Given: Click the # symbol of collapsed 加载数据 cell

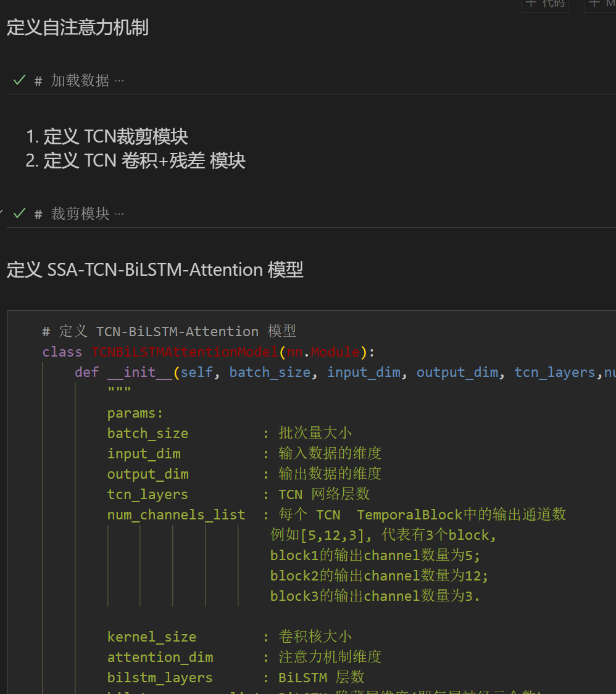Looking at the screenshot, I should tap(38, 80).
